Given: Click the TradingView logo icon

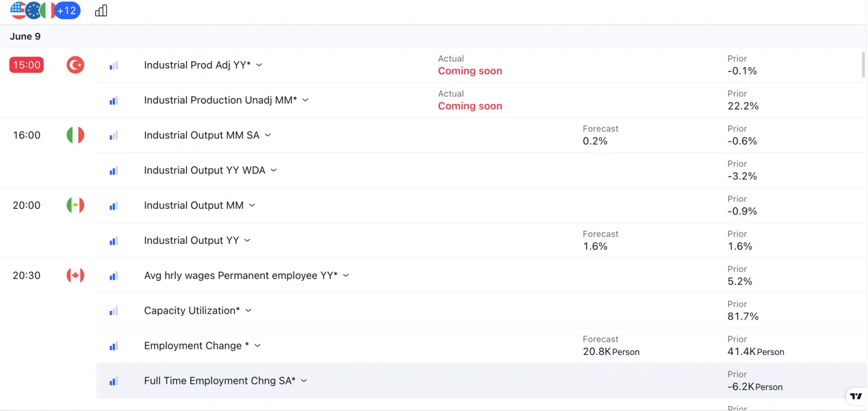Looking at the screenshot, I should 856,396.
